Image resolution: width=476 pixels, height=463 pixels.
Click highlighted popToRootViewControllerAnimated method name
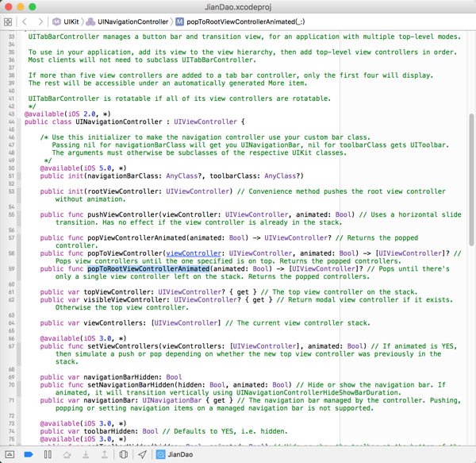tap(148, 268)
